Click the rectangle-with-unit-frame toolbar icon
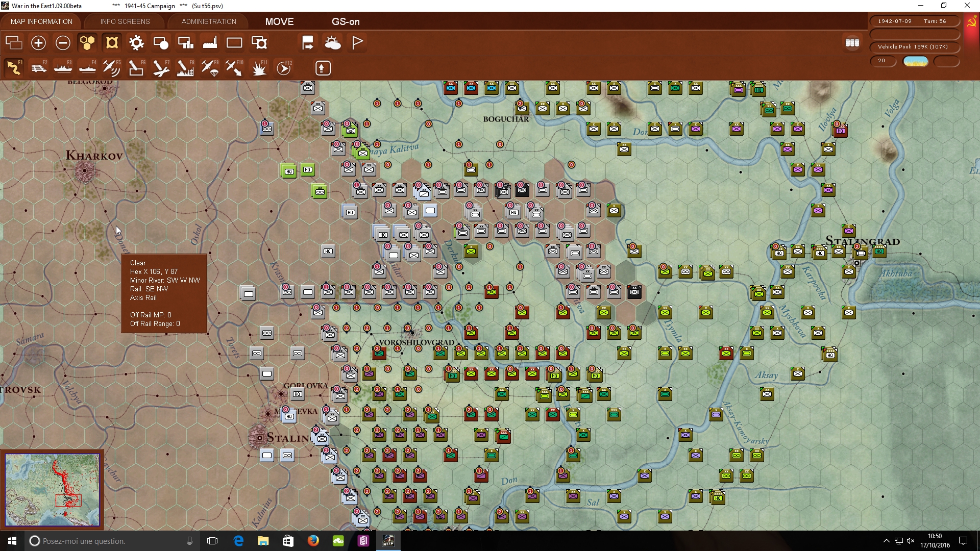 [x=259, y=43]
